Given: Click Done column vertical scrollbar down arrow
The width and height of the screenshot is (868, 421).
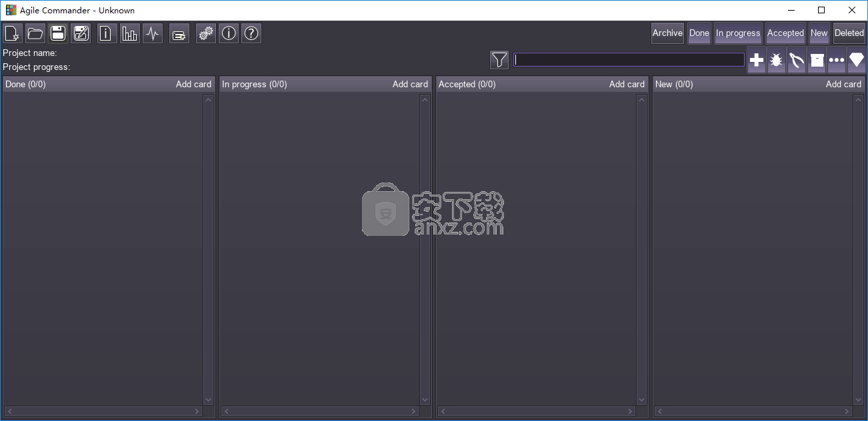Looking at the screenshot, I should [x=208, y=400].
